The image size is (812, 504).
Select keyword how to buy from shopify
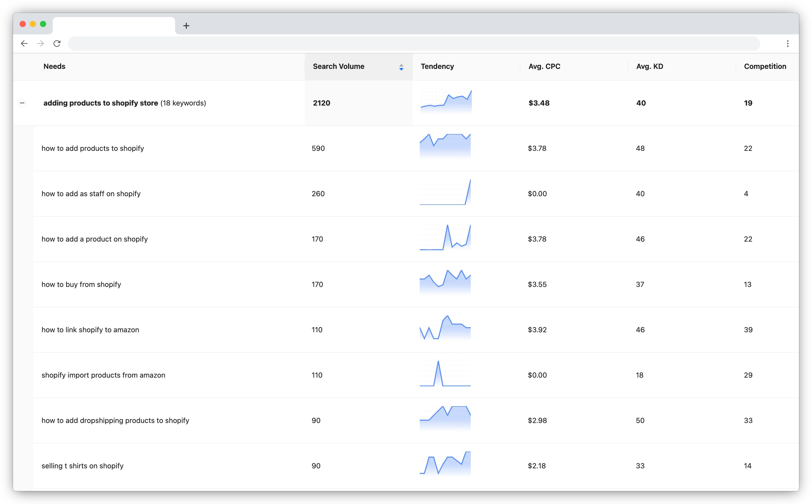[x=81, y=284]
